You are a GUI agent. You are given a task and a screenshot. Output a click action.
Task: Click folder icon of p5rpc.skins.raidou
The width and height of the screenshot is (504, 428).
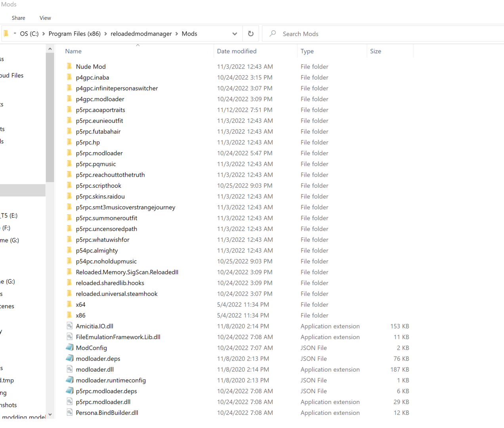pyautogui.click(x=69, y=196)
